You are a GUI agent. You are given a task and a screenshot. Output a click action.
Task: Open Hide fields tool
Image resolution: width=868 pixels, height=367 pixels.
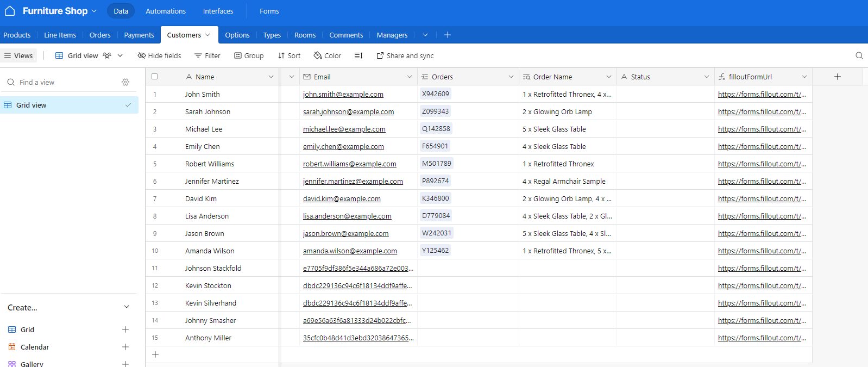[x=159, y=55]
